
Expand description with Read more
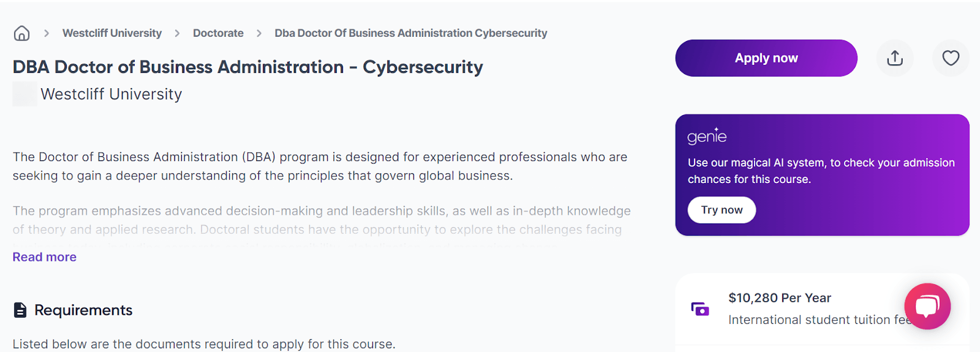45,257
